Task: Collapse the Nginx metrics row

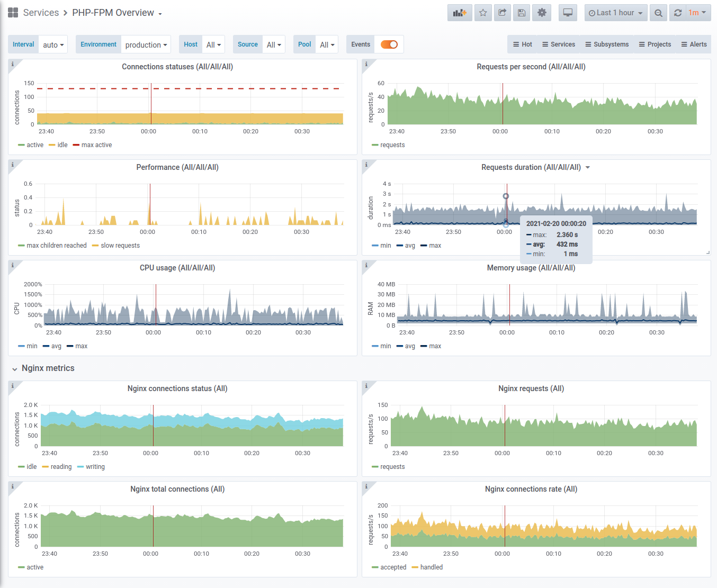Action: click(x=43, y=368)
